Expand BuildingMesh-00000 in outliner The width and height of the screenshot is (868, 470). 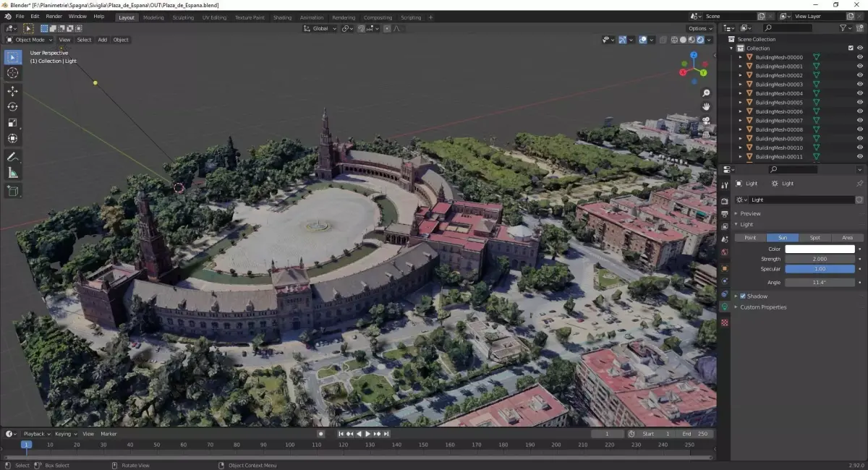point(740,57)
